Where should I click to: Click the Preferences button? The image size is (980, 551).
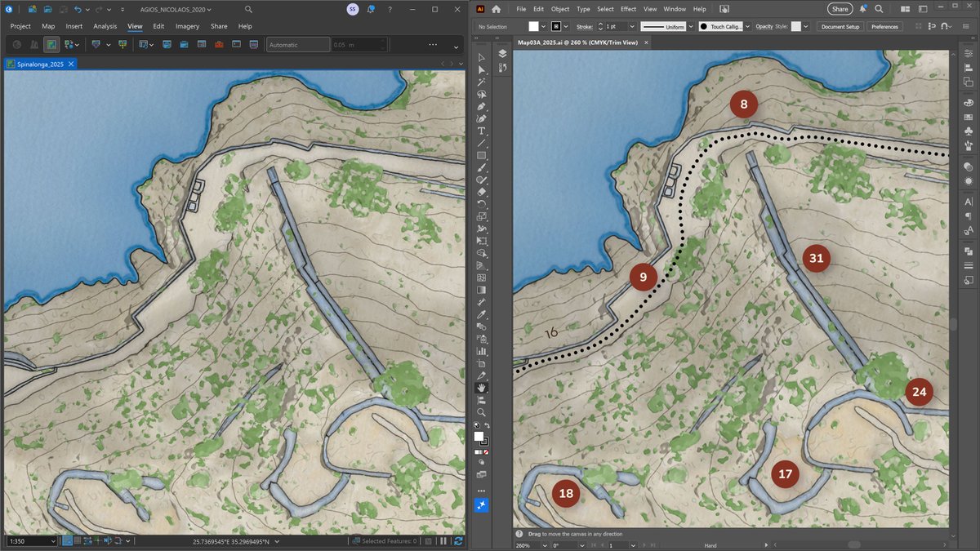[884, 26]
